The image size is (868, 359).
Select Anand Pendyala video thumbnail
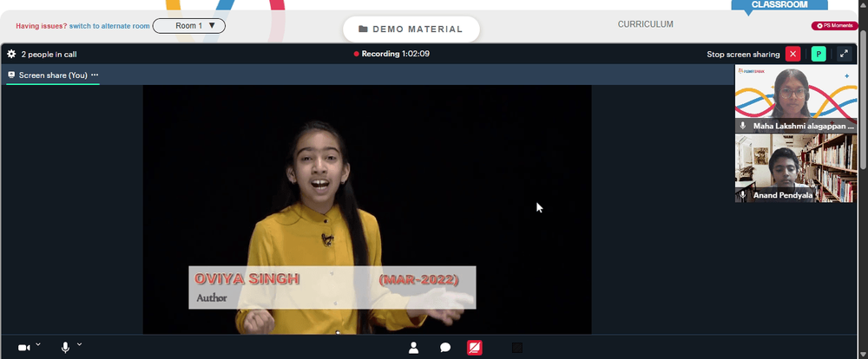pyautogui.click(x=795, y=167)
